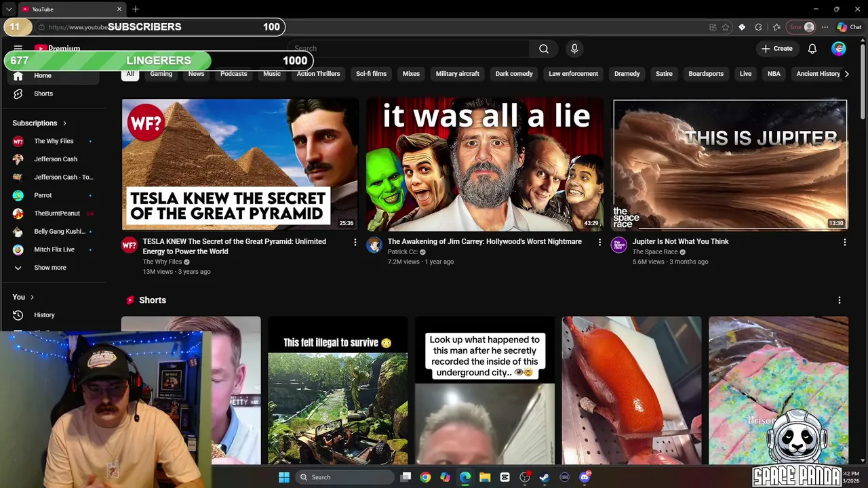Click the YouTube search input field
Viewport: 868px width, 488px height.
(408, 49)
